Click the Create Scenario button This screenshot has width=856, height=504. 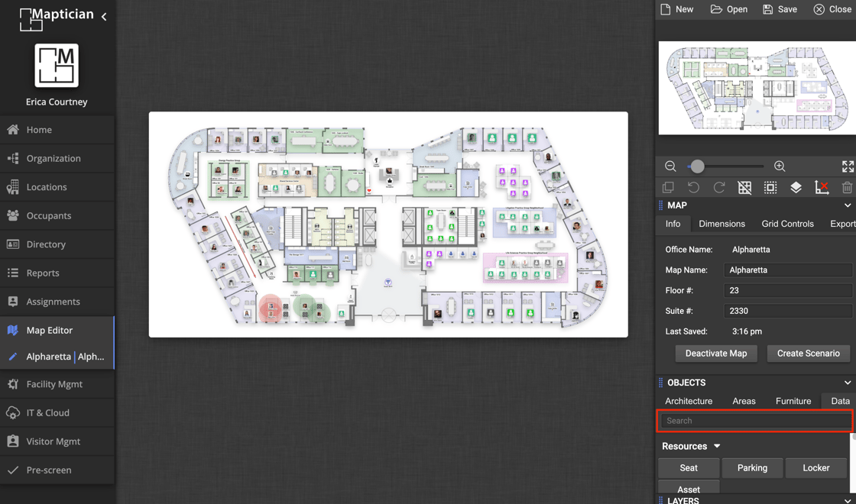[808, 354]
